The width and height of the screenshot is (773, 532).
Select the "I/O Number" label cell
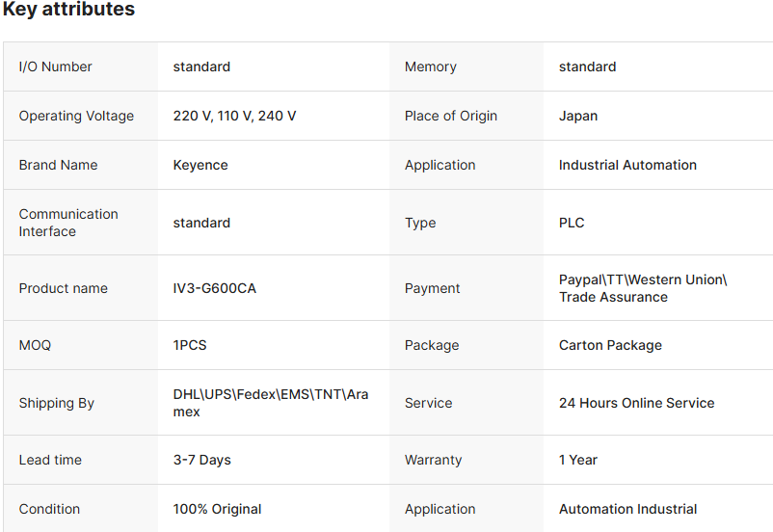[x=56, y=66]
